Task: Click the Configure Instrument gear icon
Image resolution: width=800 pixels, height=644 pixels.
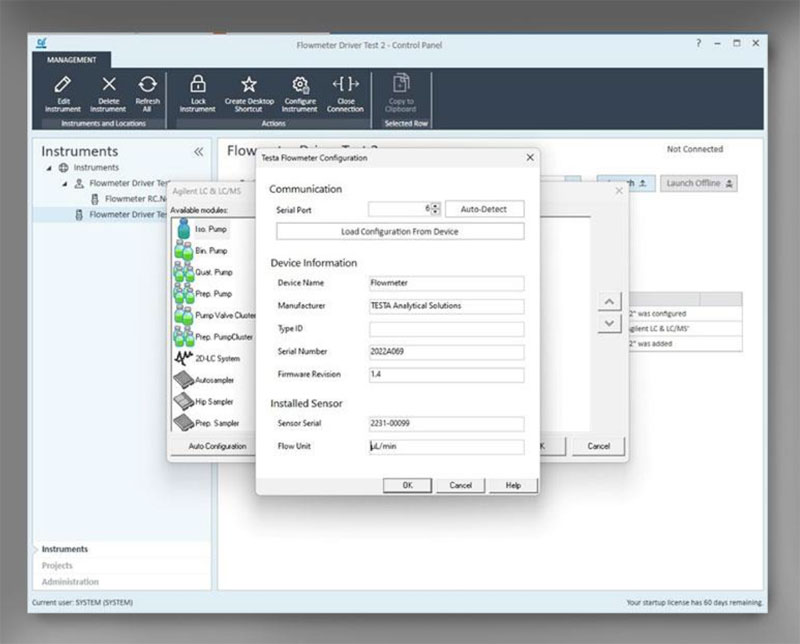Action: coord(300,85)
